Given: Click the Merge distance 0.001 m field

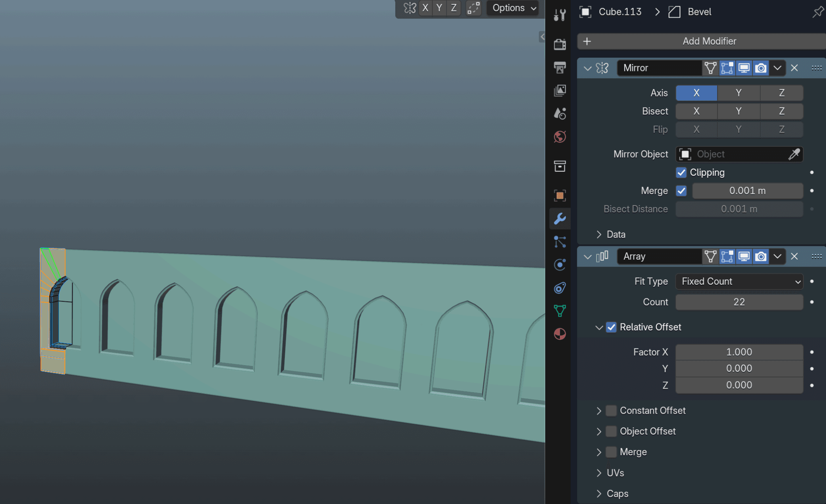Looking at the screenshot, I should [x=747, y=191].
